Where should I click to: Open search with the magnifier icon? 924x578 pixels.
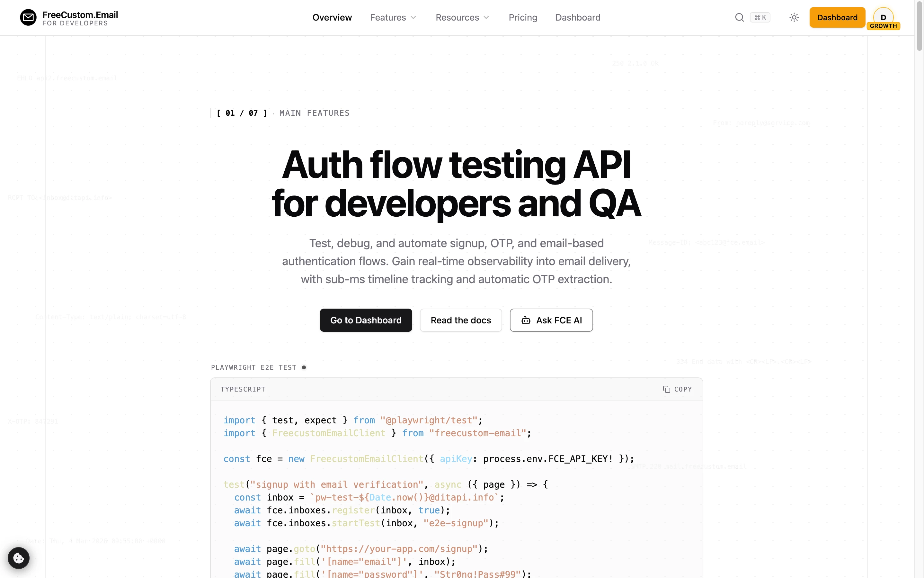point(739,18)
